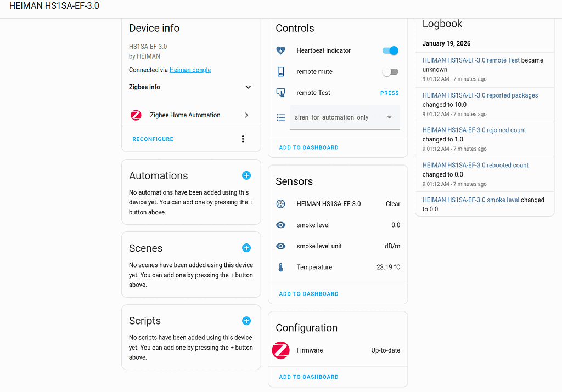Click the sensor state Clear

[393, 204]
